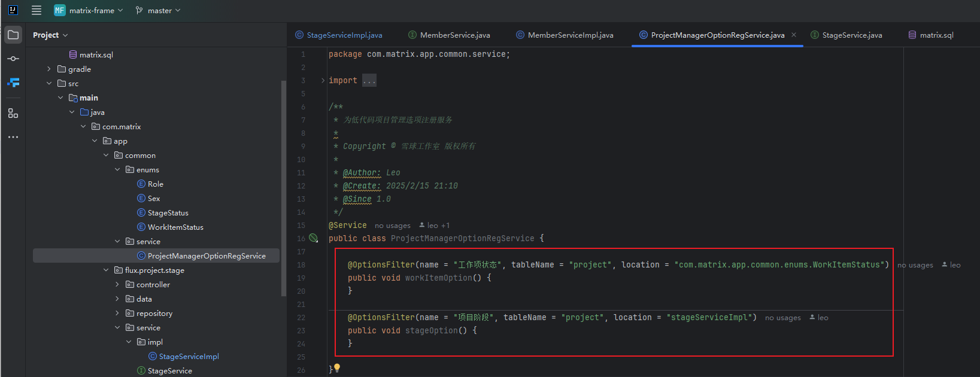Viewport: 980px width, 377px height.
Task: Click the StageService interface icon in tree
Action: [141, 370]
